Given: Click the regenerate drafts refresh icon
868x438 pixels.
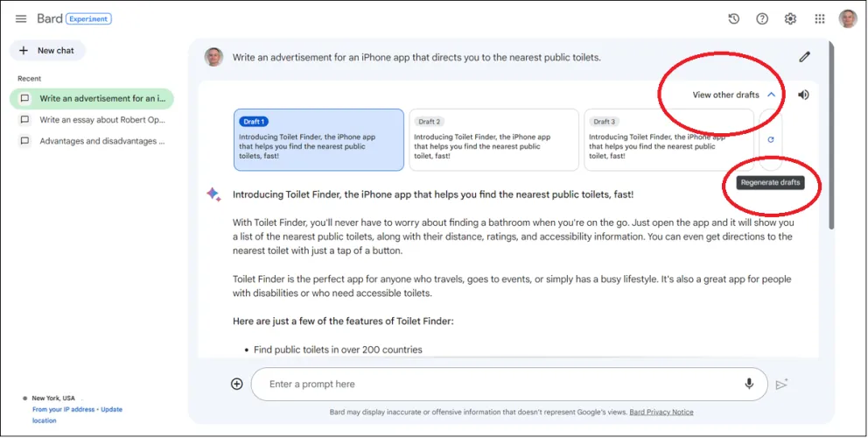Looking at the screenshot, I should [x=771, y=139].
